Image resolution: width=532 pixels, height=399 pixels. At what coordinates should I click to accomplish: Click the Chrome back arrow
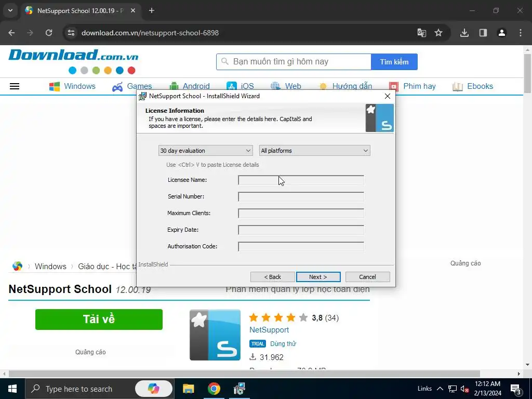(x=11, y=33)
